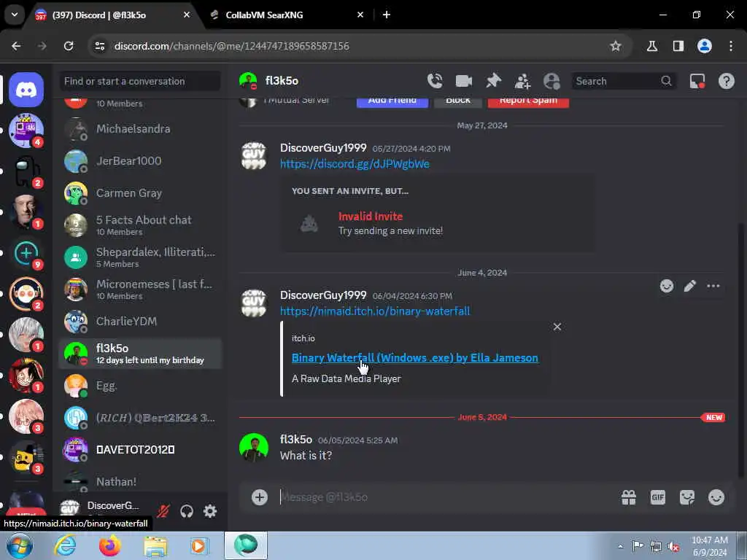Add reaction to binary-waterfall message
The image size is (747, 560).
pyautogui.click(x=667, y=286)
